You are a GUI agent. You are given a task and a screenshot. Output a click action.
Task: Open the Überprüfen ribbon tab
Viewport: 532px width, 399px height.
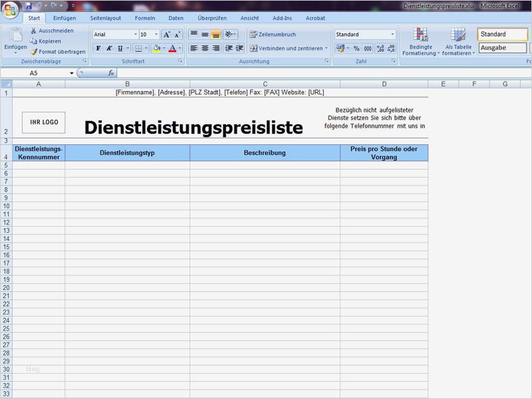[211, 18]
